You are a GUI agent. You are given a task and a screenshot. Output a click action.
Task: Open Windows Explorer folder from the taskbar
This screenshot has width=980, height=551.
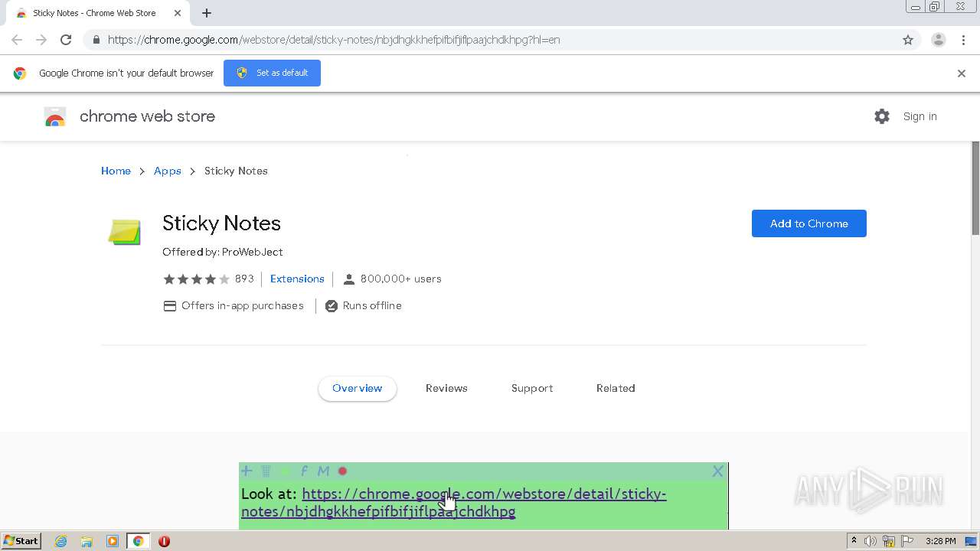pyautogui.click(x=87, y=541)
